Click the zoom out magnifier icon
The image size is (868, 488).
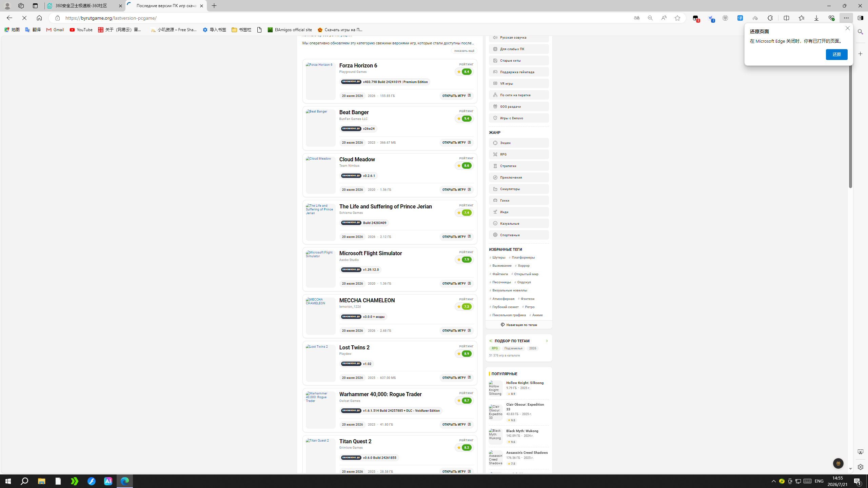tap(650, 18)
